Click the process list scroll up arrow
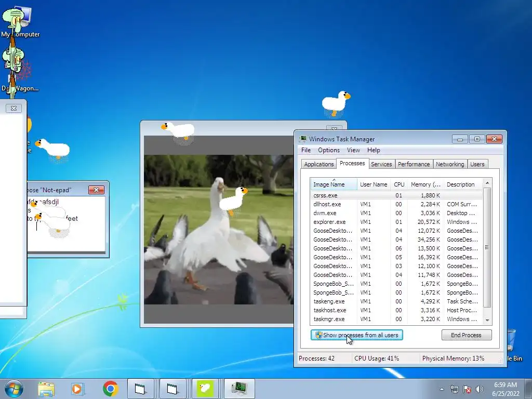Screen dimensions: 532x399 (x=487, y=183)
